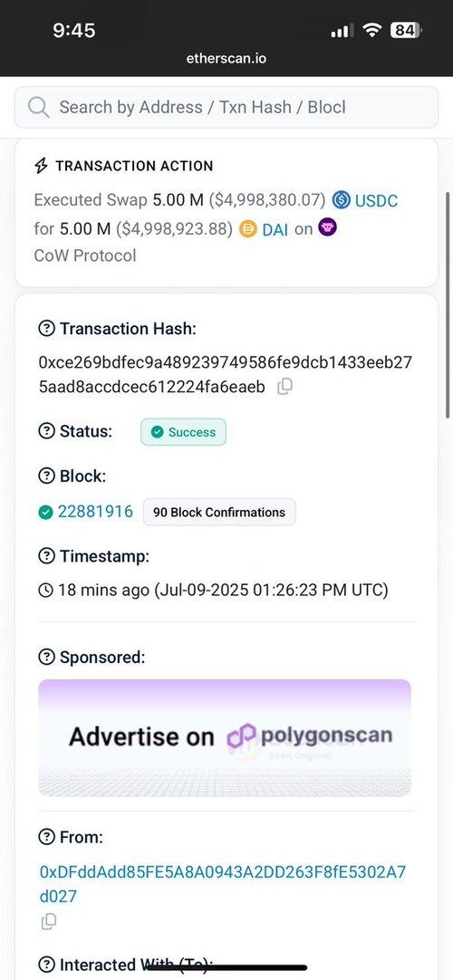
Task: Copy the From address
Action: [x=48, y=921]
